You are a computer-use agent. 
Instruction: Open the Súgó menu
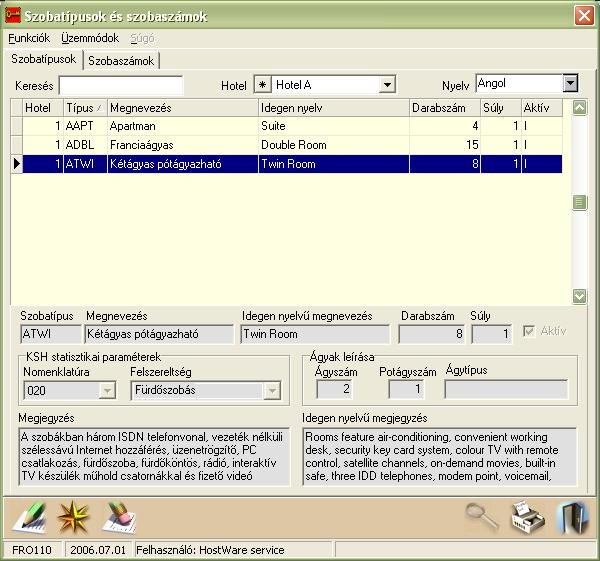(142, 38)
